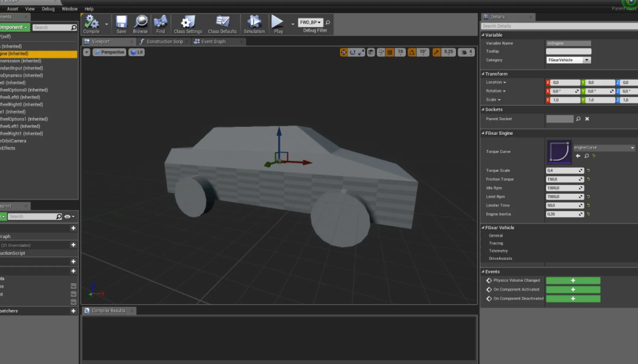
Task: Collapse the Transform section
Action: click(x=483, y=74)
